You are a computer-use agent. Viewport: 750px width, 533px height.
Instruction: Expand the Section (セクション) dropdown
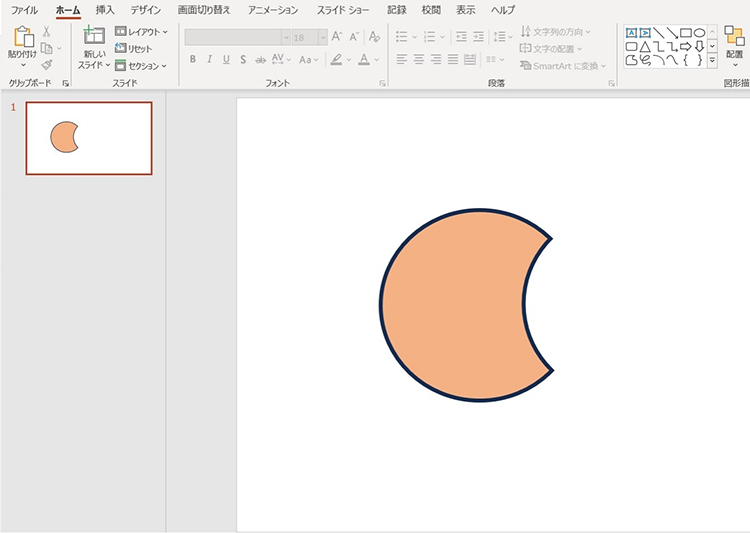click(141, 66)
